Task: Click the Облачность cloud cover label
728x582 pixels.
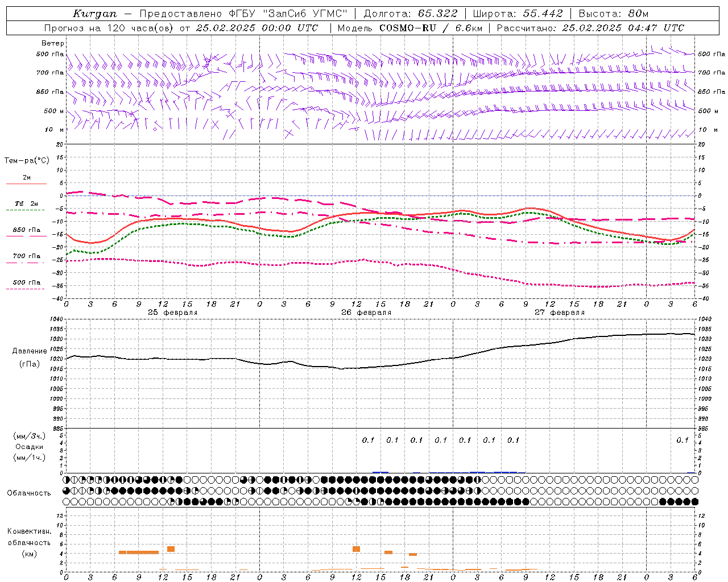Action: click(x=29, y=493)
